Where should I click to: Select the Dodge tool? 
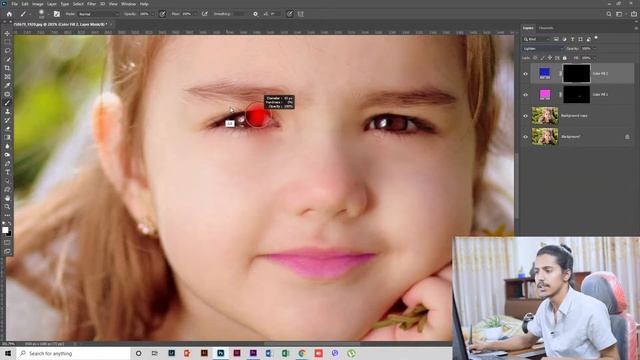pyautogui.click(x=7, y=155)
